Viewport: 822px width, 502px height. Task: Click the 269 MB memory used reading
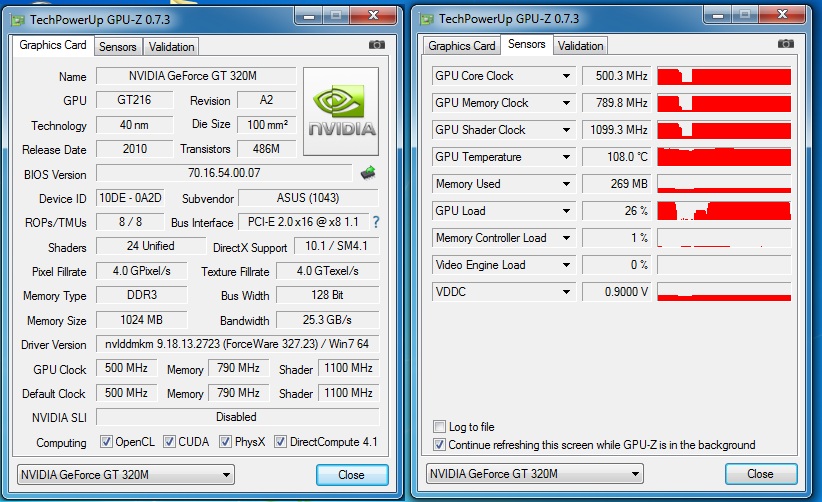tap(616, 184)
